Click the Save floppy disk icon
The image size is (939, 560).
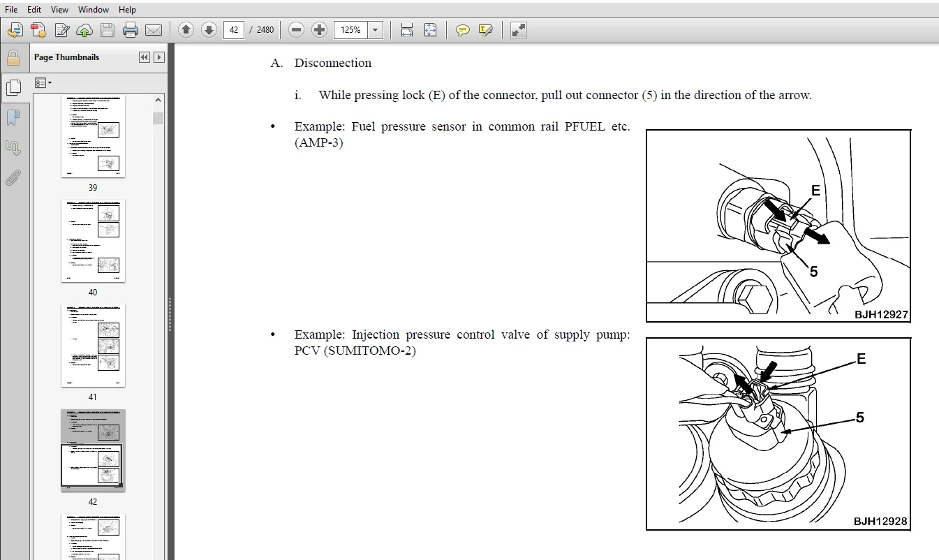coord(108,30)
